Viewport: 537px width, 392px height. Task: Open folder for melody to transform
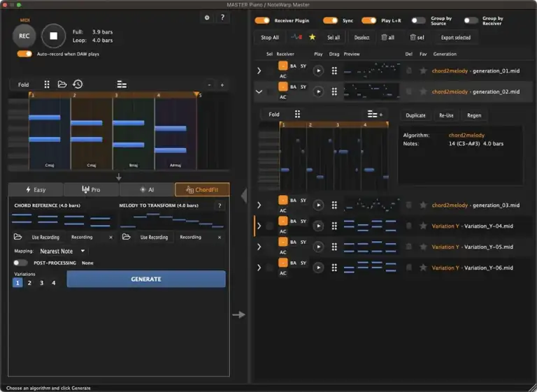[x=126, y=237]
